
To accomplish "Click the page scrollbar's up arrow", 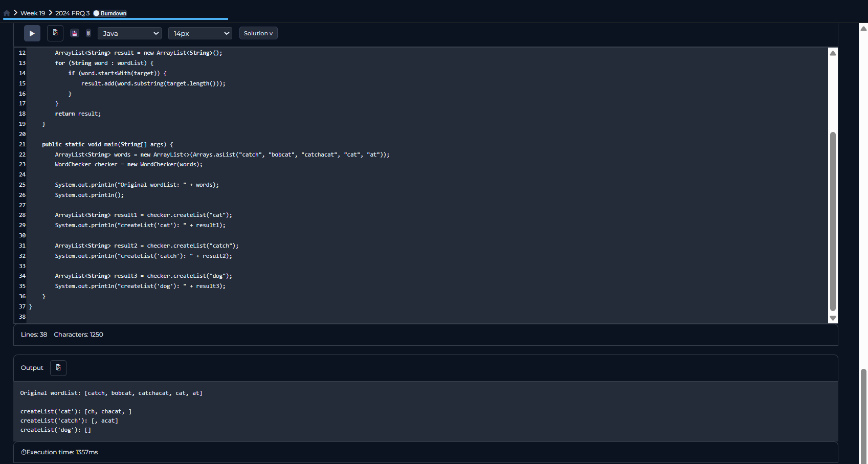I will (863, 29).
